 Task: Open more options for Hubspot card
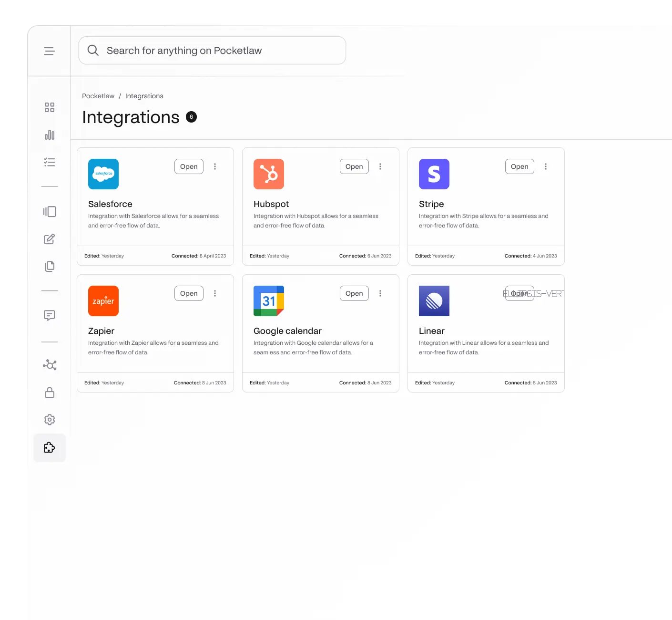[x=380, y=166]
